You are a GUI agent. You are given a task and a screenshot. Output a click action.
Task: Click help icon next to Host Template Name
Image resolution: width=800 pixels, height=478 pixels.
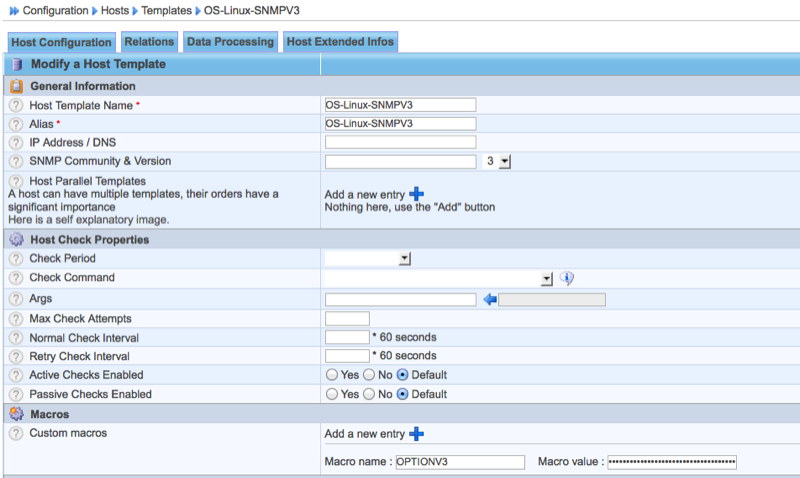coord(16,105)
